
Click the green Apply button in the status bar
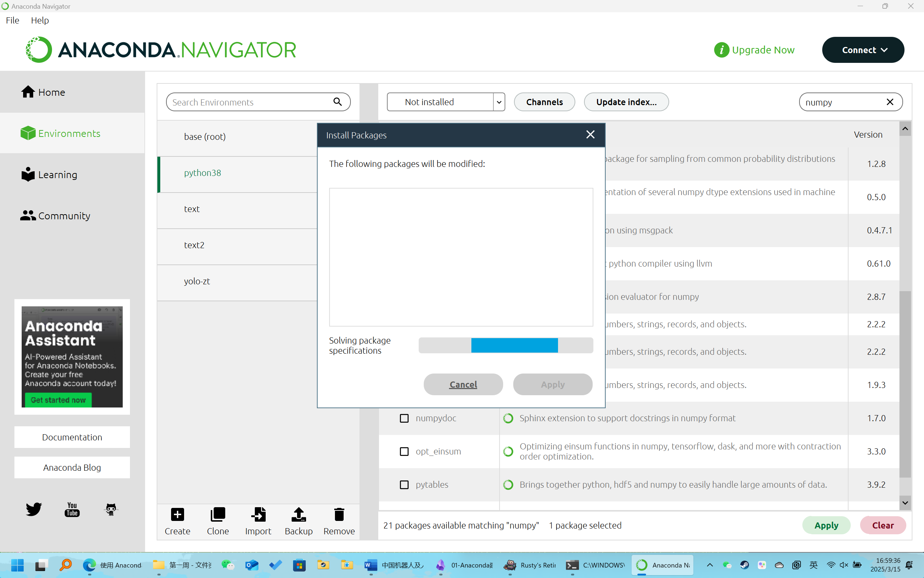[x=827, y=525]
